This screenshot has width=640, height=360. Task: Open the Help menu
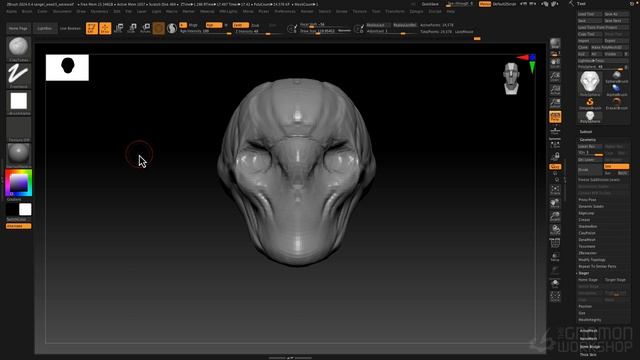(x=451, y=11)
